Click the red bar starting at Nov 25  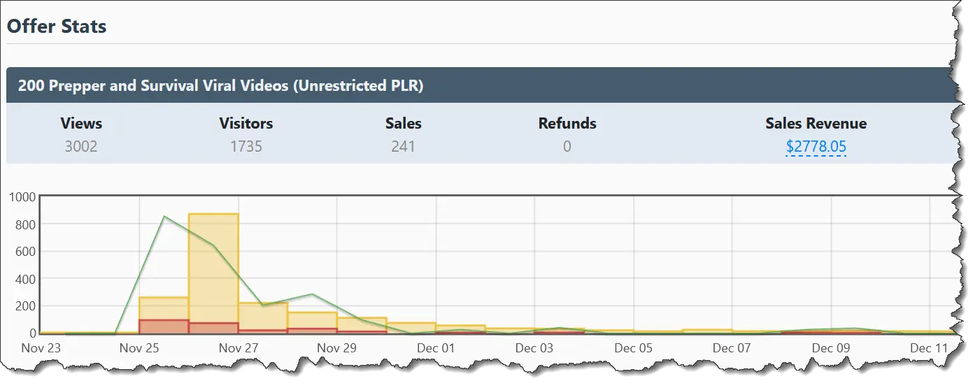pos(164,326)
